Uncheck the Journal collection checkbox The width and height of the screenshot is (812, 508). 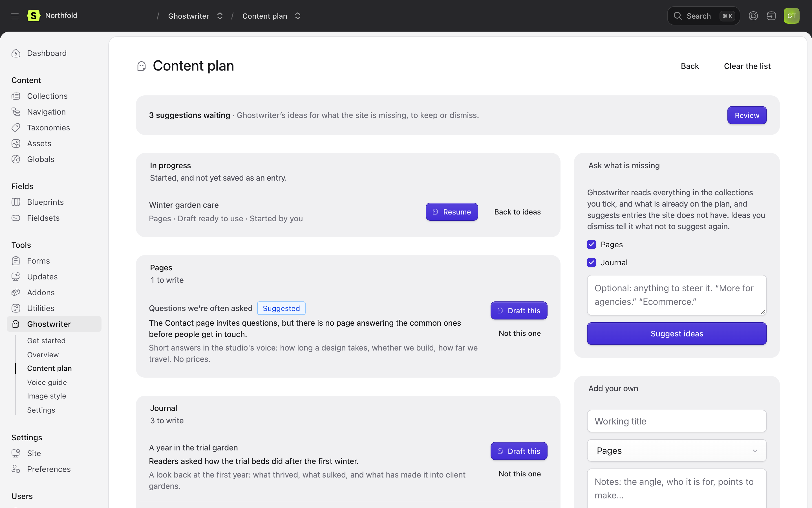coord(592,262)
